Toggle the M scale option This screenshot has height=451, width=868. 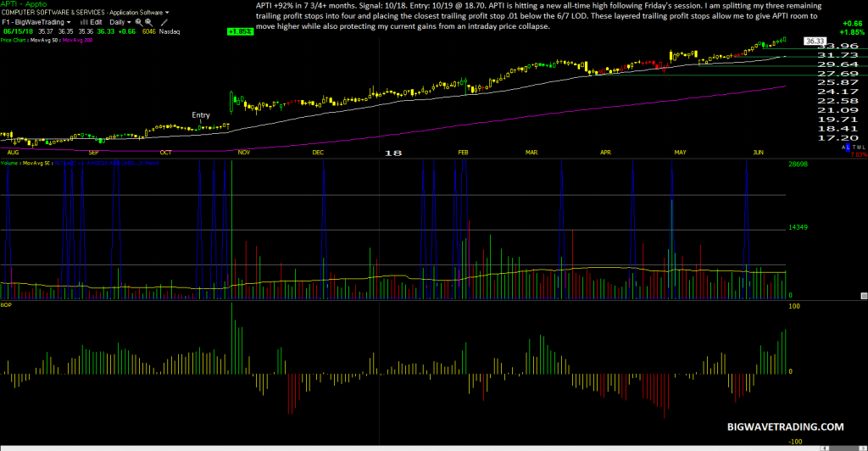(x=859, y=148)
